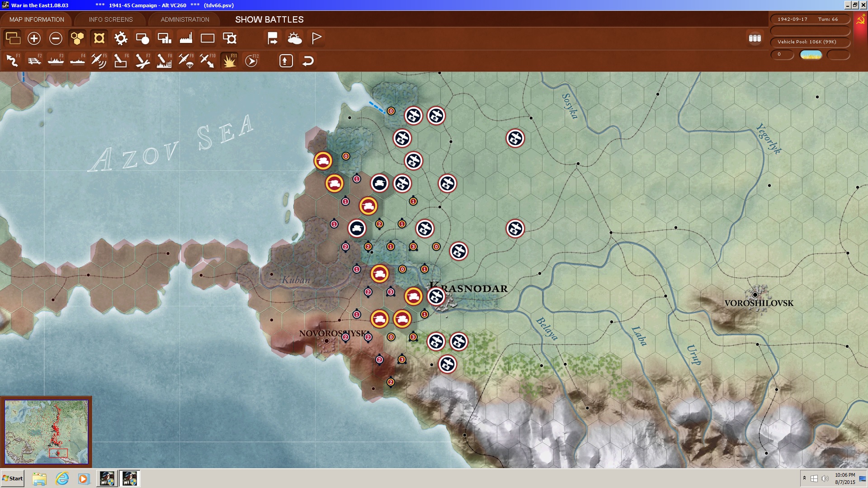Toggle F11 show battles explosion icon
The width and height of the screenshot is (868, 488).
pyautogui.click(x=229, y=61)
